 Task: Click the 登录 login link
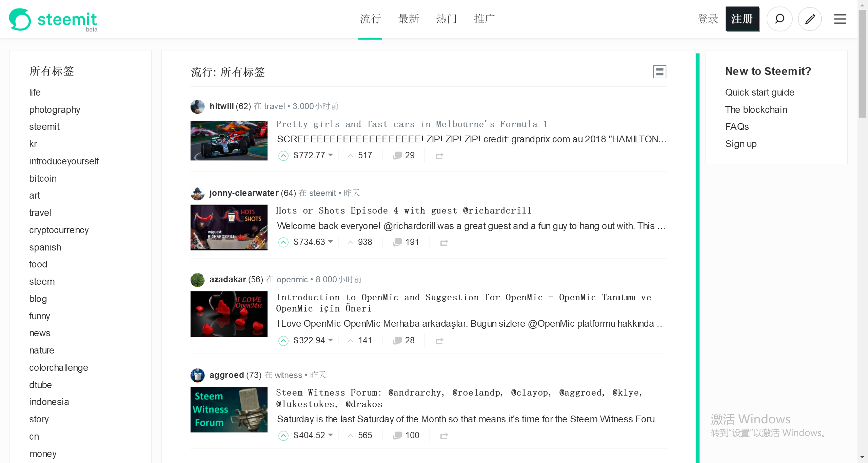point(708,19)
